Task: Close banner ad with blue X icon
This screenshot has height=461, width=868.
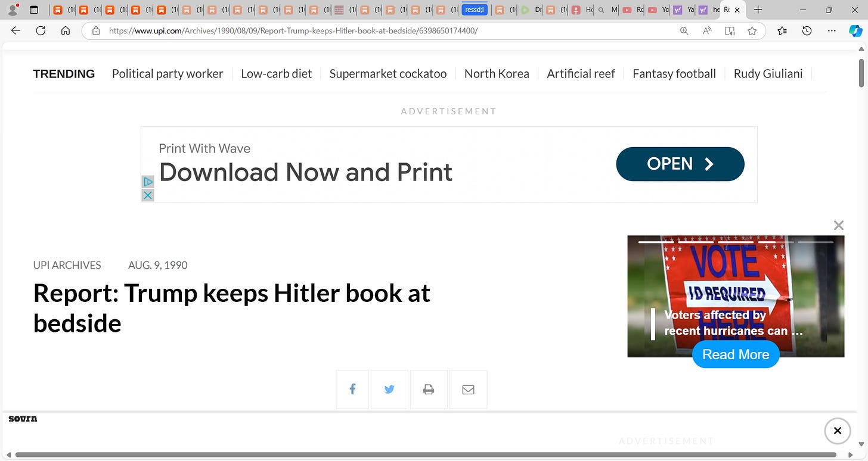Action: click(x=148, y=195)
